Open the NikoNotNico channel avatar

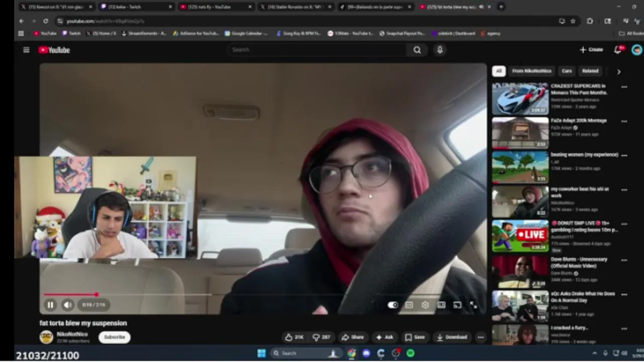(x=46, y=337)
